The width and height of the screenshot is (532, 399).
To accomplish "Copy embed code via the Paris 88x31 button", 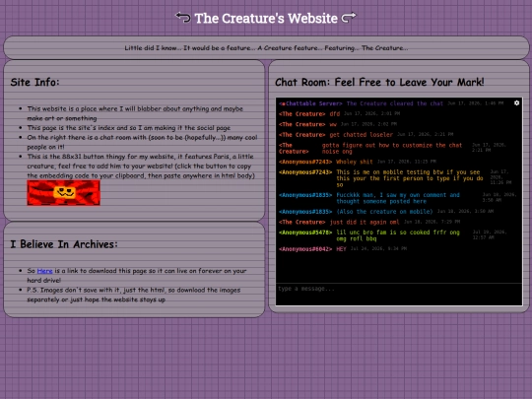I will tap(63, 193).
